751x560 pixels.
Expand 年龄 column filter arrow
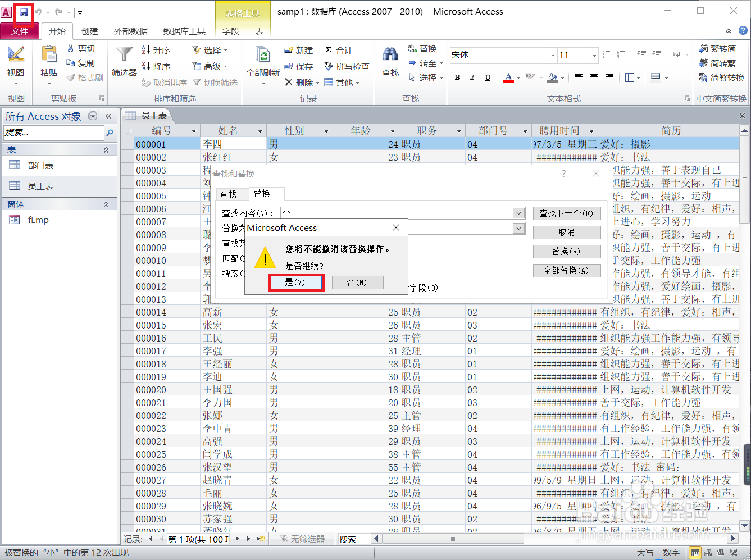point(393,131)
